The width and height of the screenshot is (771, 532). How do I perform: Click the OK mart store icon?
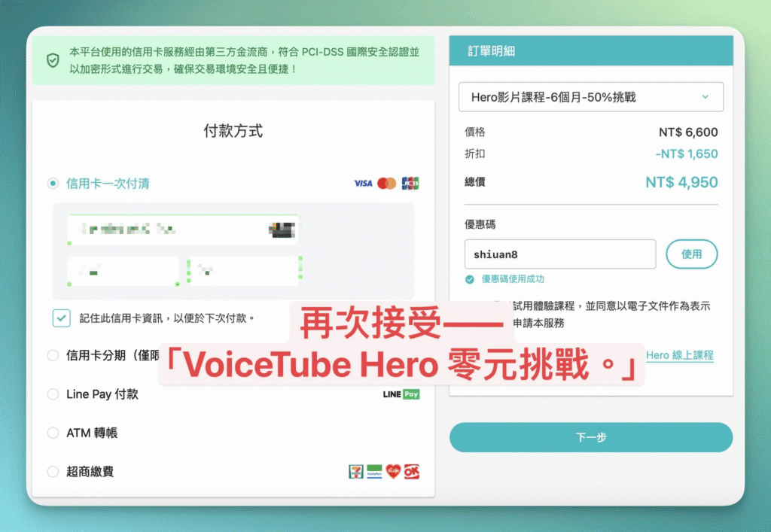coord(411,472)
